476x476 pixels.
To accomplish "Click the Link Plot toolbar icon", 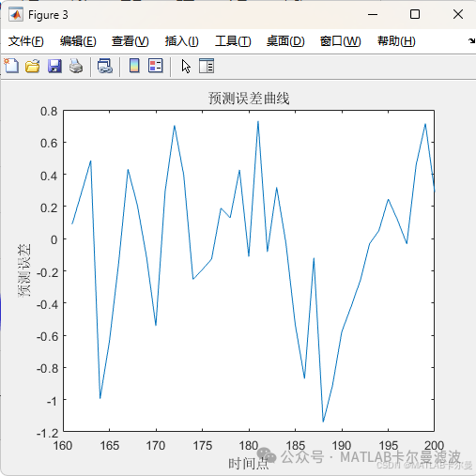I will point(105,66).
